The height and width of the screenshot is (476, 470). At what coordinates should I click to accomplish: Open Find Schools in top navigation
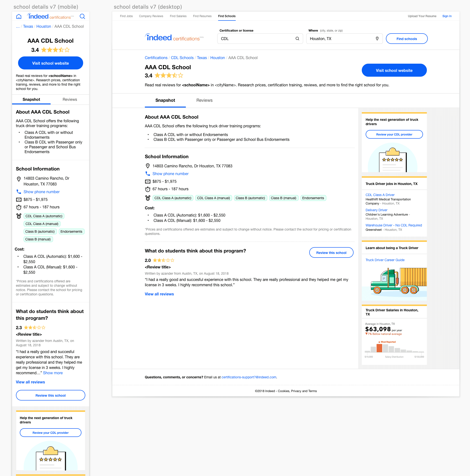click(x=227, y=16)
